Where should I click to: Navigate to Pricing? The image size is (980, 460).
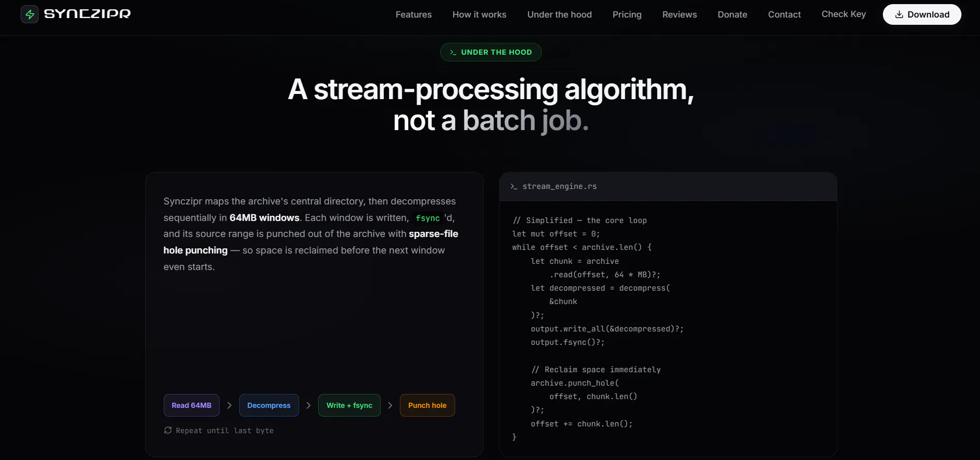tap(627, 14)
